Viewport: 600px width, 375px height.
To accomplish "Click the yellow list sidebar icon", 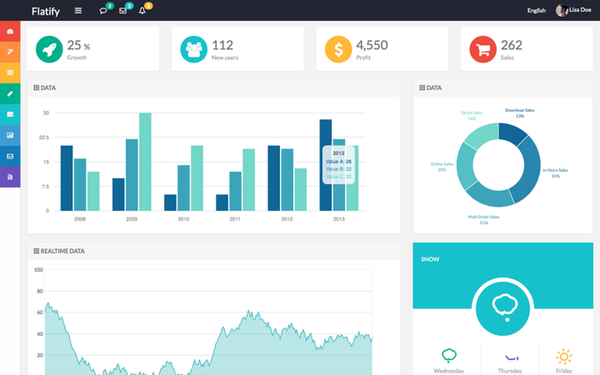I will click(10, 73).
